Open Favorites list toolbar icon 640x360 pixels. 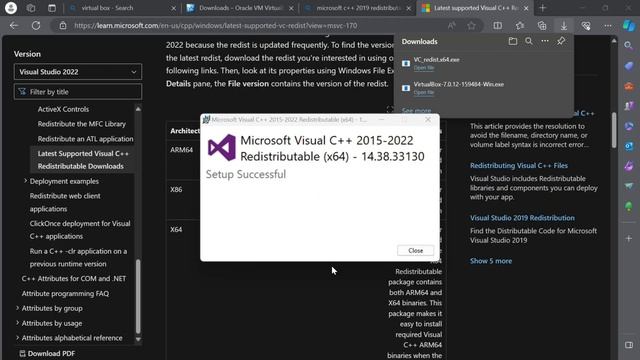tap(520, 25)
